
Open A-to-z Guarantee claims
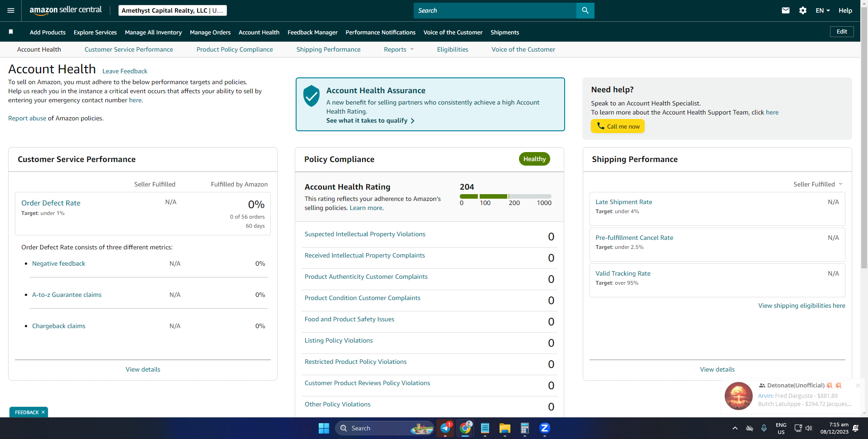67,295
